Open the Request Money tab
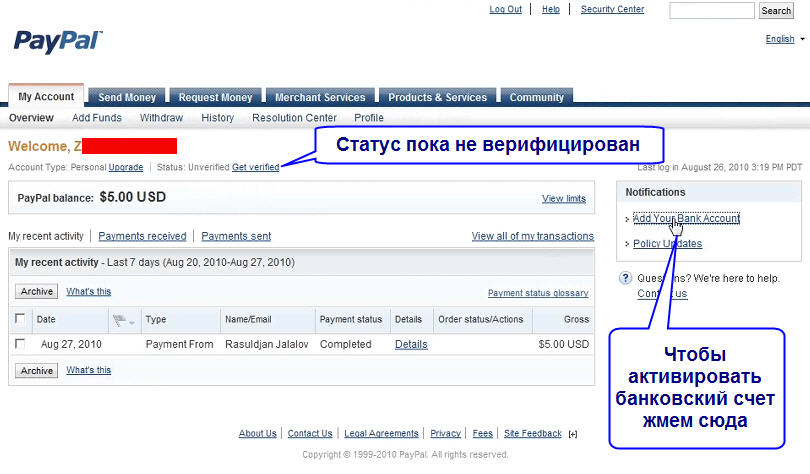 (215, 97)
